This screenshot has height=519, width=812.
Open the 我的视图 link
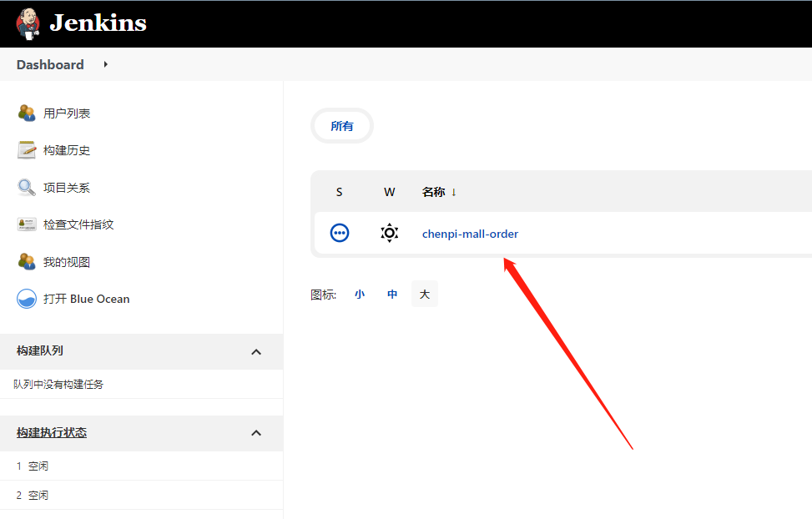coord(67,262)
